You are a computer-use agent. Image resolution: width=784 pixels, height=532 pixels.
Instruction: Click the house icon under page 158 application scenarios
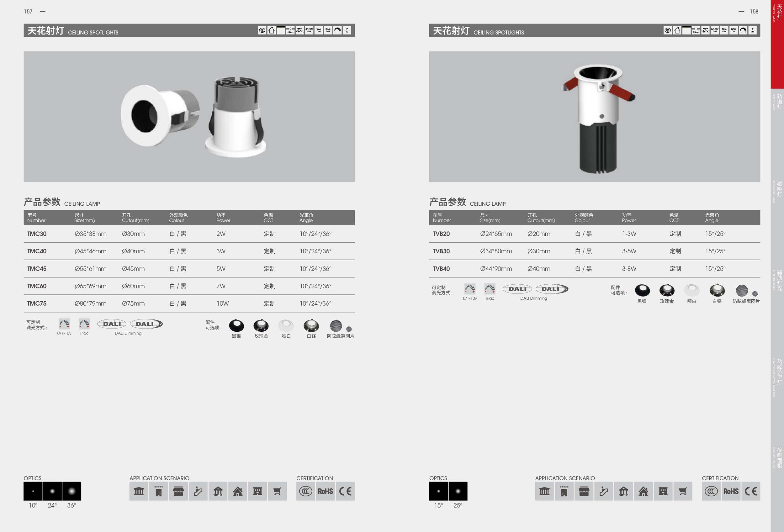pos(643,491)
